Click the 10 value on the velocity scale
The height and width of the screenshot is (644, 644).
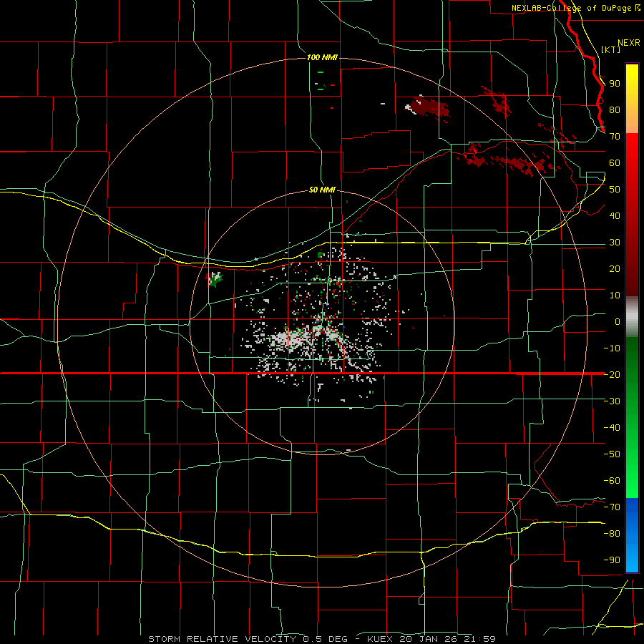pos(615,296)
